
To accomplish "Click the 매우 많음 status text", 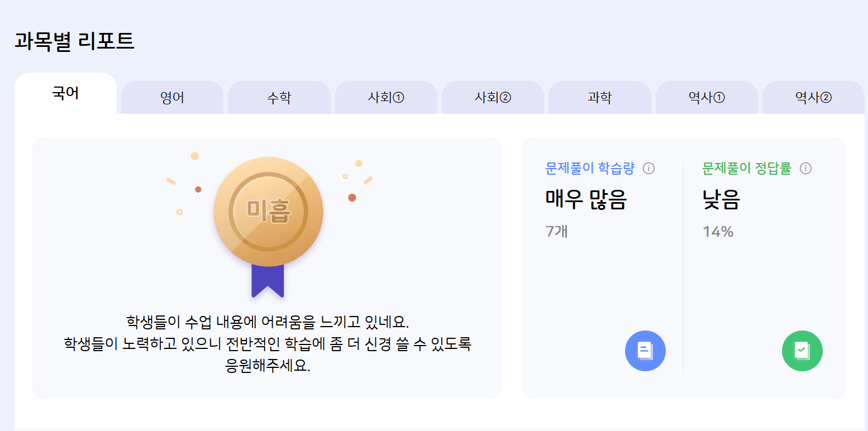I will tap(586, 199).
